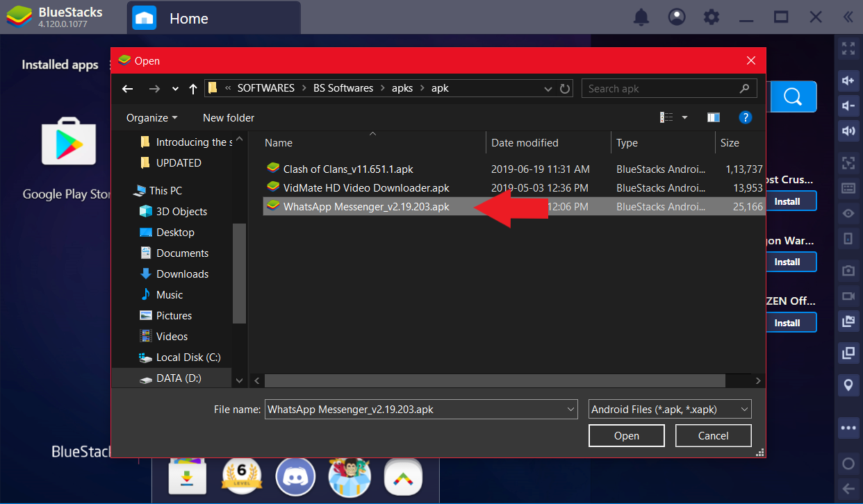Click the BlueStacks notification bell icon

click(641, 17)
